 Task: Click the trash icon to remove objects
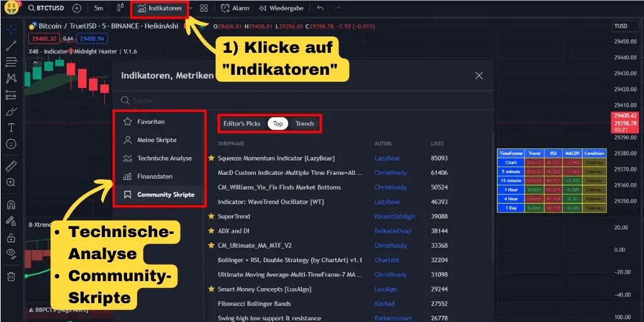coord(11,276)
